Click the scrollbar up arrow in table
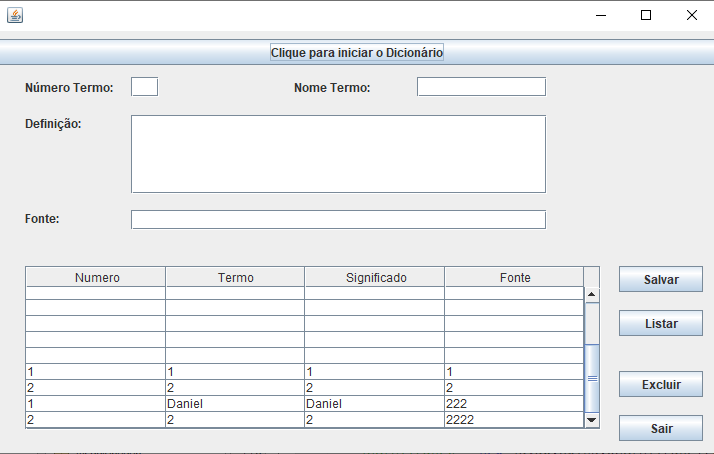Viewport: 714px width, 454px height. tap(592, 294)
